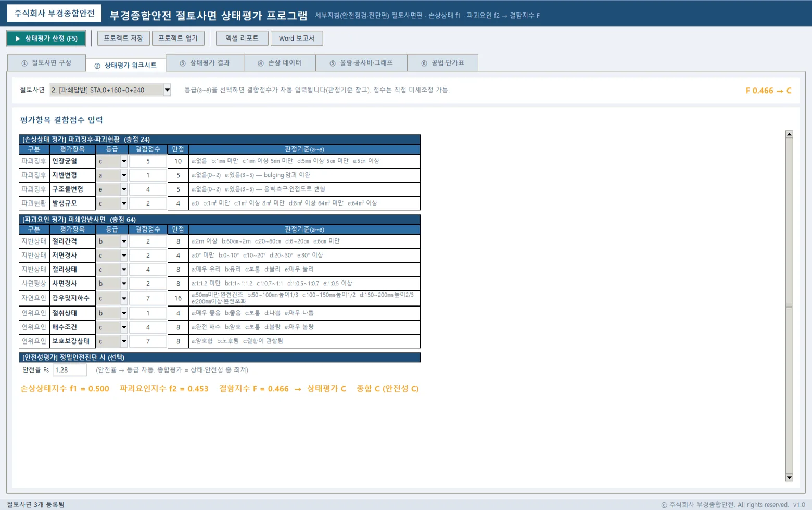
Task: Export the 엑셀 리포트
Action: click(242, 39)
